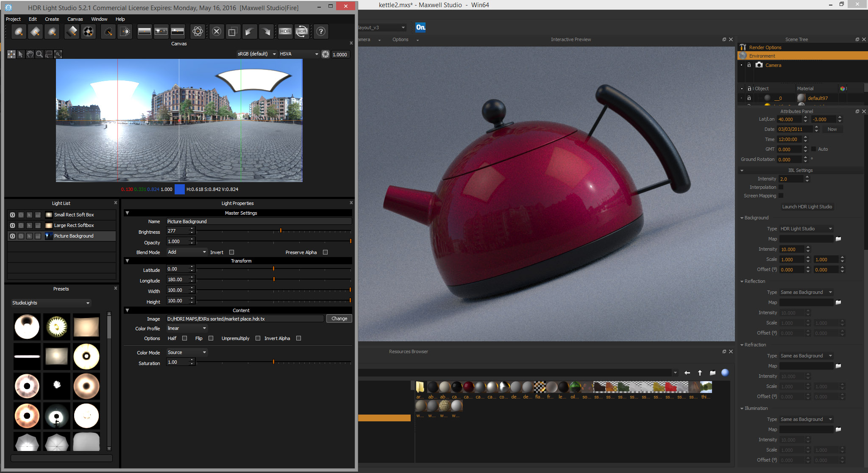Click Launch HDR Light Studio button
The height and width of the screenshot is (473, 868).
807,207
